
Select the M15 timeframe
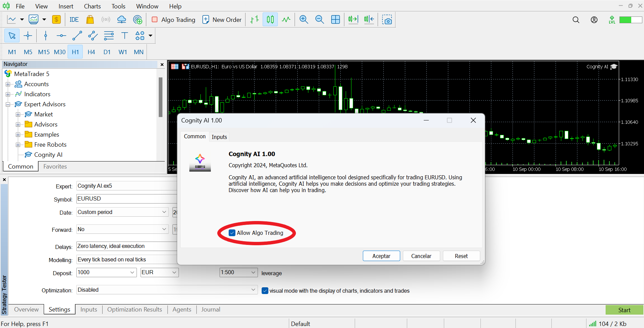44,52
